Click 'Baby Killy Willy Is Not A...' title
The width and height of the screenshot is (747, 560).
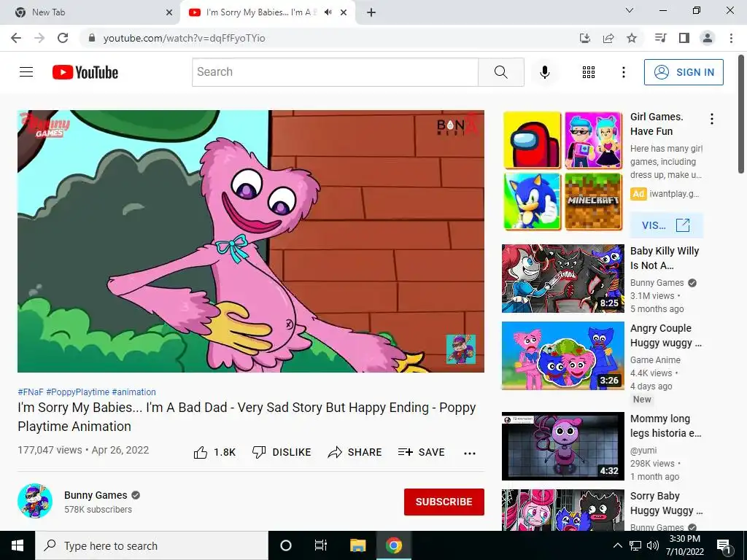[665, 258]
